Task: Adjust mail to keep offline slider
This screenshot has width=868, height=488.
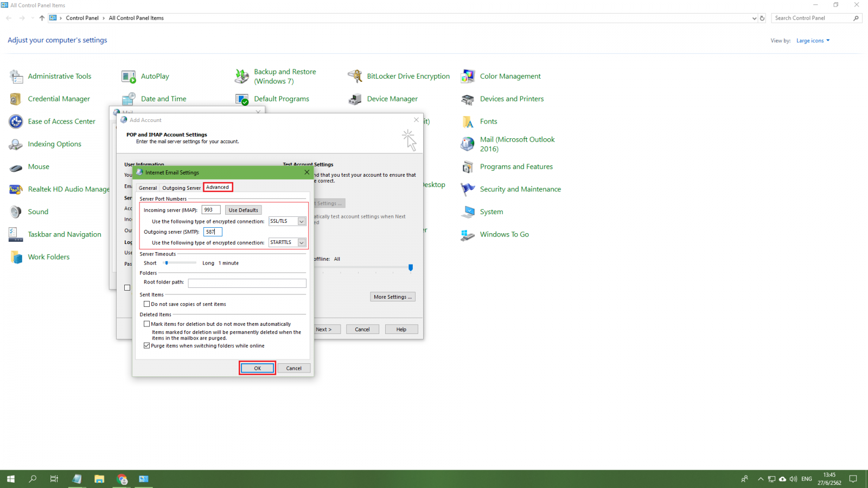Action: [411, 267]
